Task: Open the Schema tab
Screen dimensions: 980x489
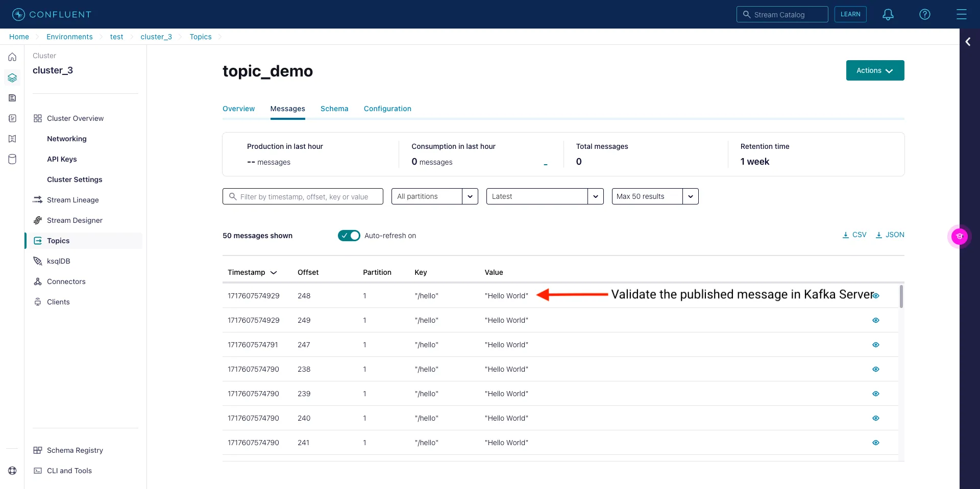Action: [334, 109]
